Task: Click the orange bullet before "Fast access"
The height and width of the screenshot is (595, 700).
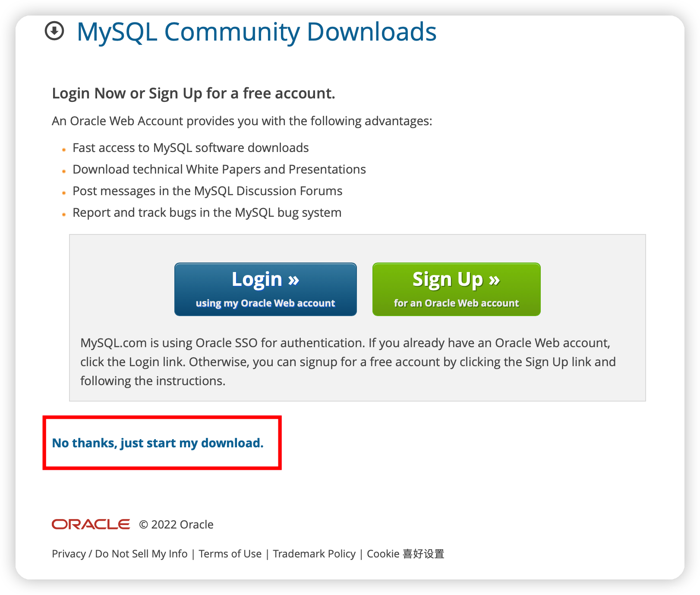Action: tap(64, 150)
